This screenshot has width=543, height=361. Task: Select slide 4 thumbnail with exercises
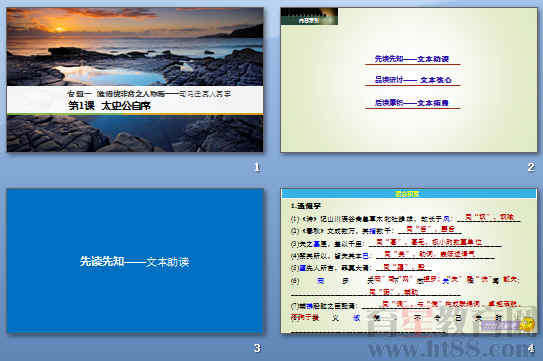point(409,261)
